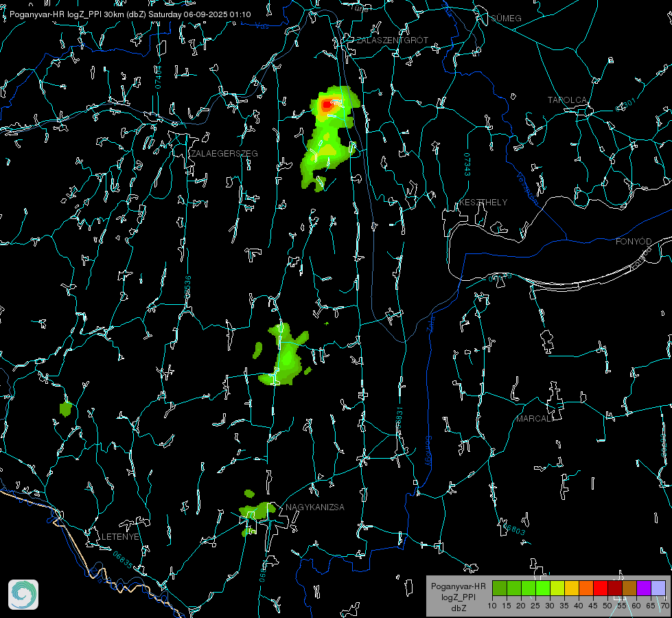Viewport: 672px width, 618px height.
Task: Click the small green echo beside Nagykanizsa label
Action: 256,510
